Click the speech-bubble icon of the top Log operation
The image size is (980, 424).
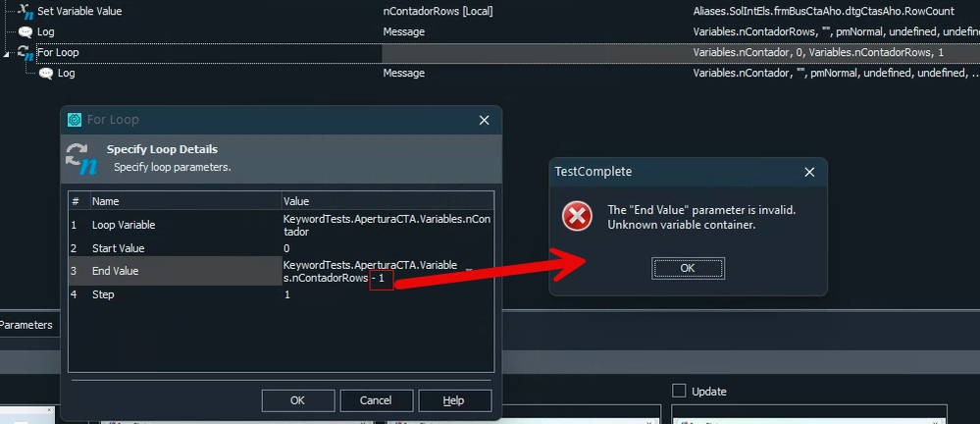tap(26, 31)
